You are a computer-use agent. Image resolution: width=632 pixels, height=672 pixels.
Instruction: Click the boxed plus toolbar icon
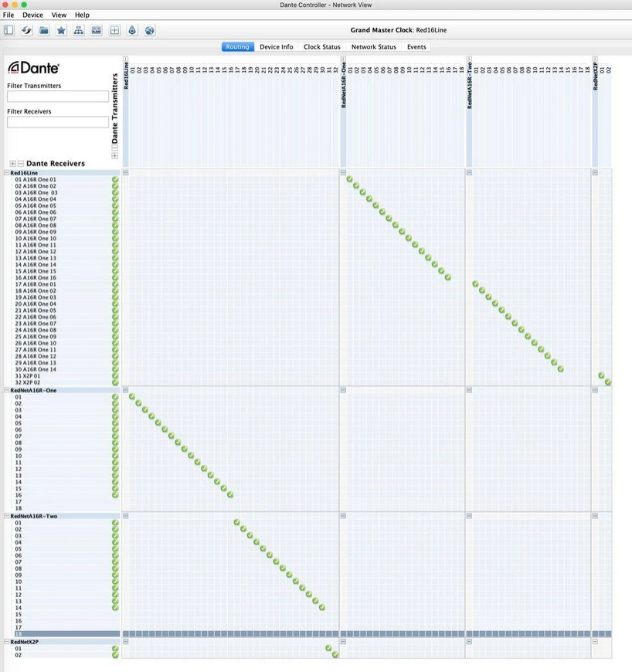pyautogui.click(x=114, y=30)
